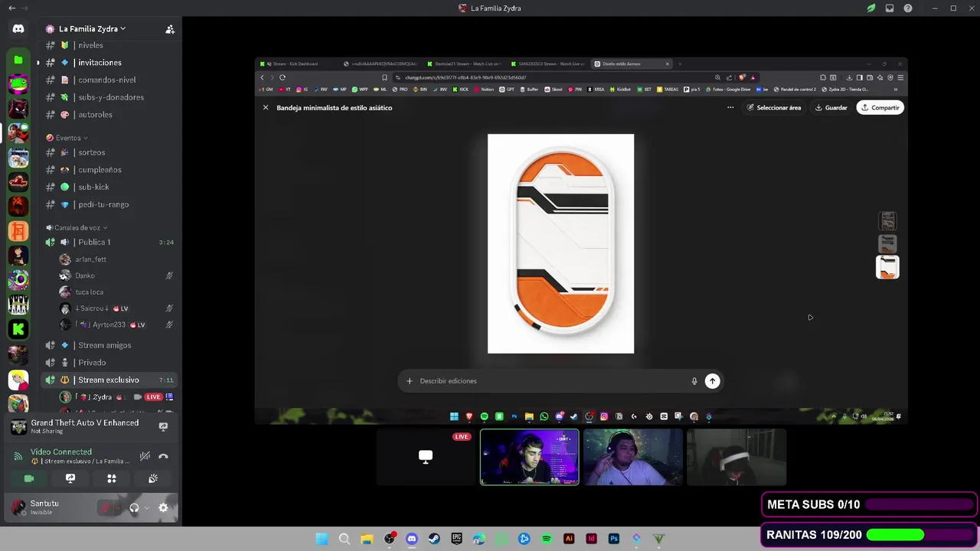Open the green folder server group

point(18,60)
